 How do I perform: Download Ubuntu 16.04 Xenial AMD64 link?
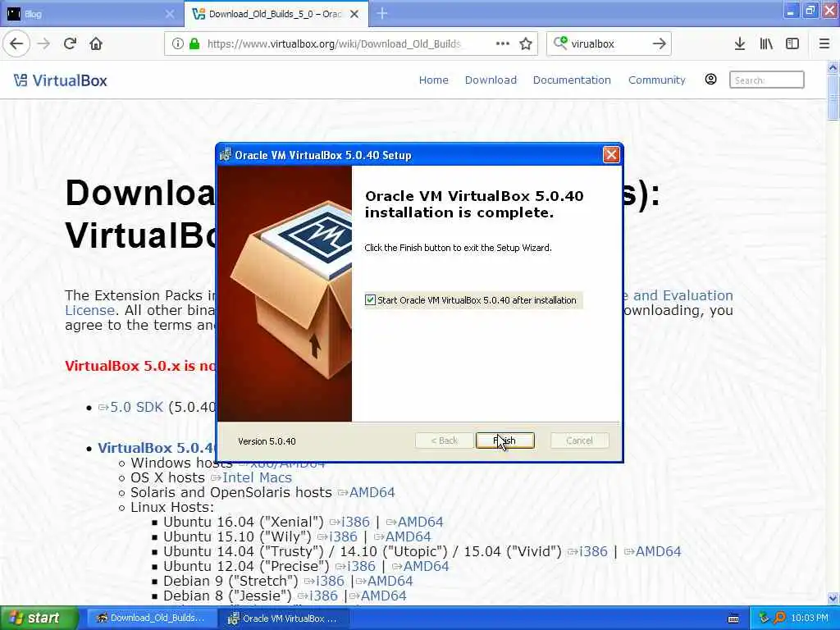coord(414,522)
